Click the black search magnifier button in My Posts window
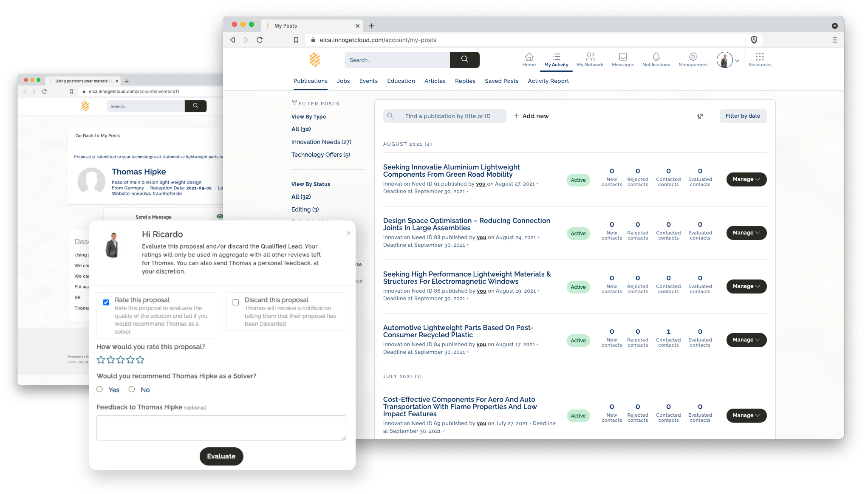The width and height of the screenshot is (868, 494). [464, 60]
